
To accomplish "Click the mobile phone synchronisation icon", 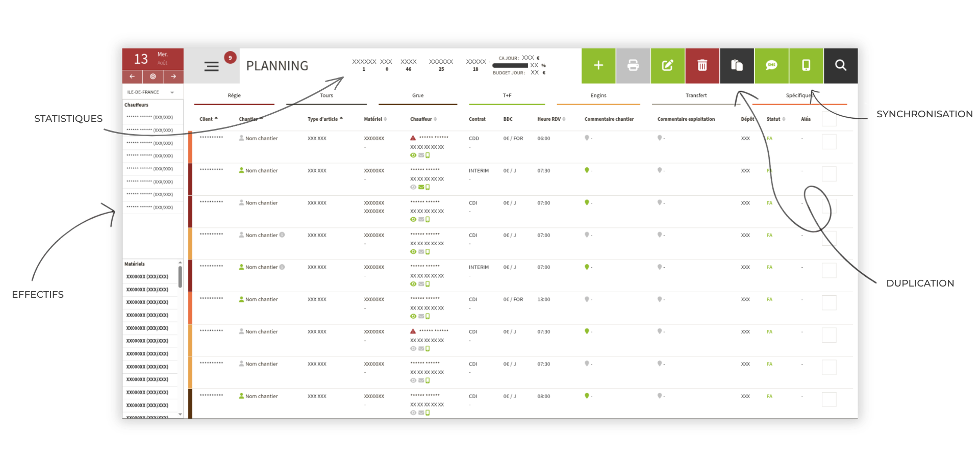I will (x=806, y=65).
